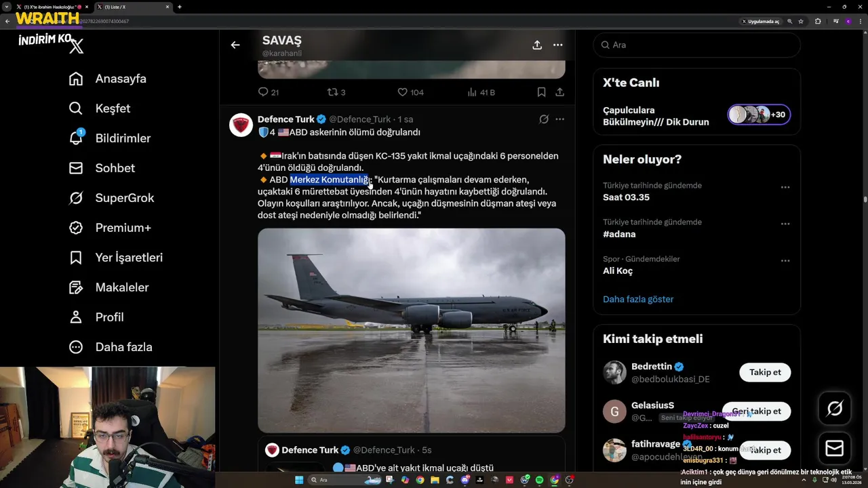Image resolution: width=868 pixels, height=488 pixels.
Task: Open Ali Koç trending topic
Action: click(618, 270)
